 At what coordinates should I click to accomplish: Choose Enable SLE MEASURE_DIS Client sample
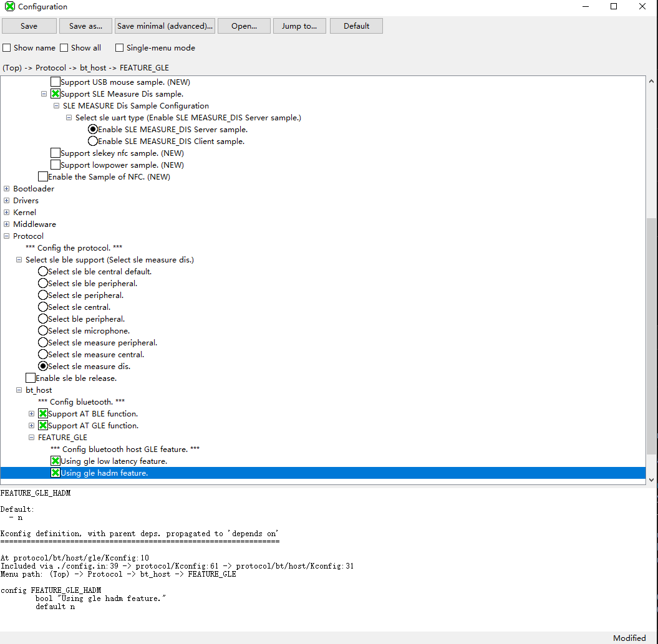pyautogui.click(x=93, y=142)
